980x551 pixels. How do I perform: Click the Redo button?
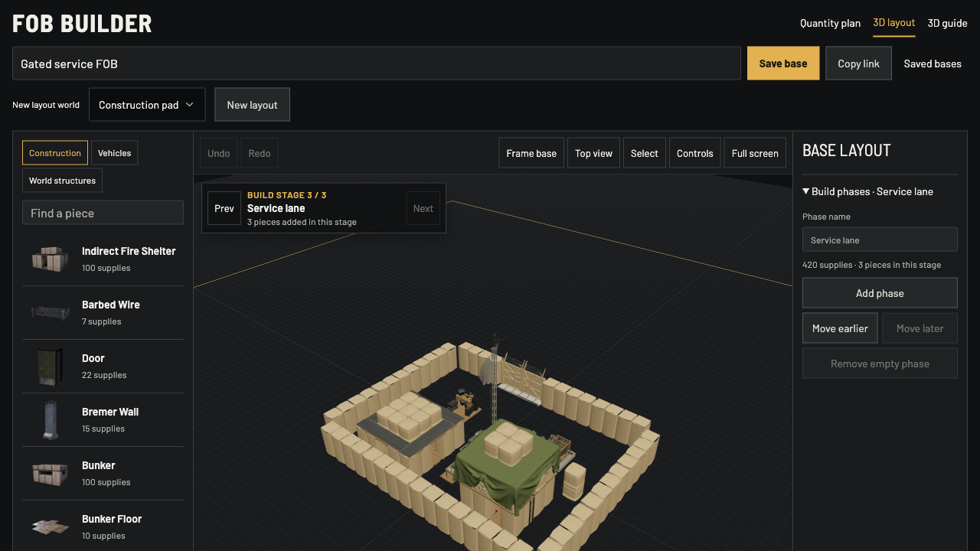pyautogui.click(x=260, y=153)
